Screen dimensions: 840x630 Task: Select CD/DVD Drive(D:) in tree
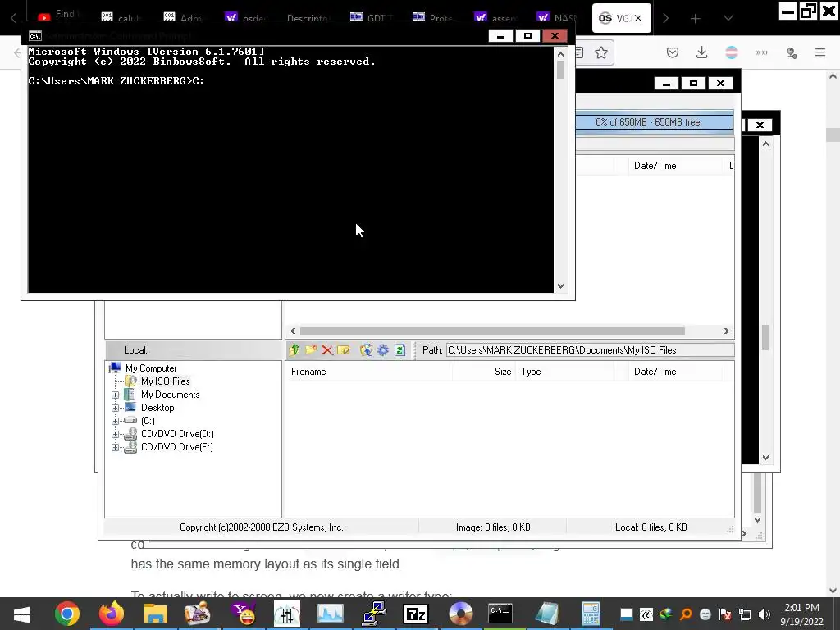177,433
